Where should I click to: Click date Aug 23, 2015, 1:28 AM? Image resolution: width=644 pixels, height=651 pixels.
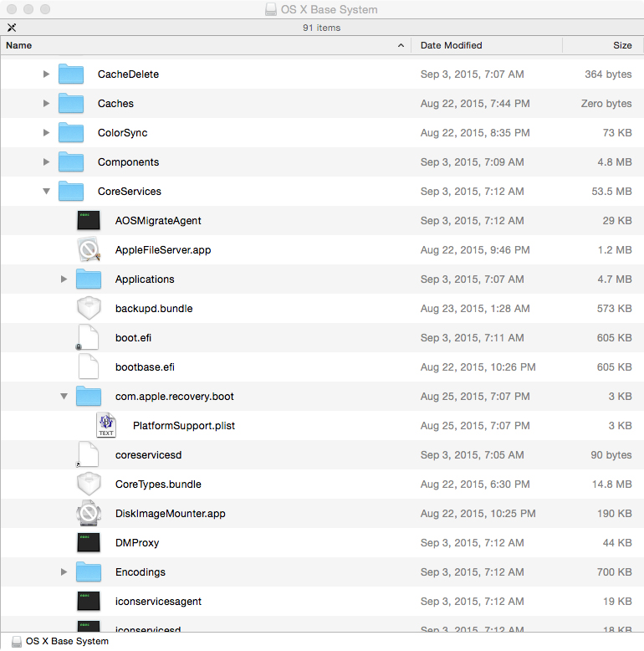click(x=475, y=309)
